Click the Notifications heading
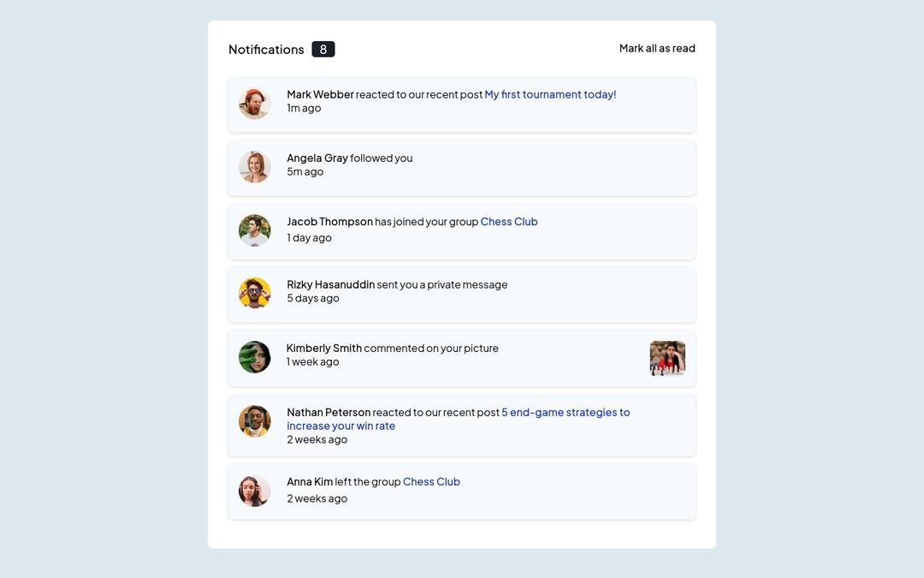The width and height of the screenshot is (924, 578). pyautogui.click(x=266, y=50)
